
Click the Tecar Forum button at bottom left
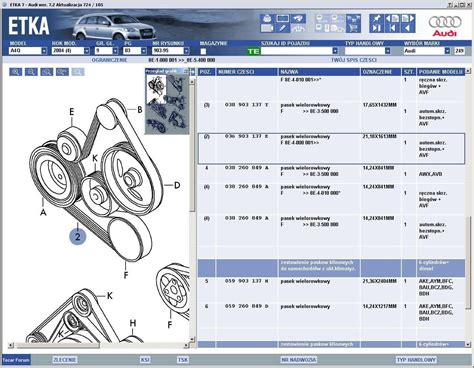point(16,360)
